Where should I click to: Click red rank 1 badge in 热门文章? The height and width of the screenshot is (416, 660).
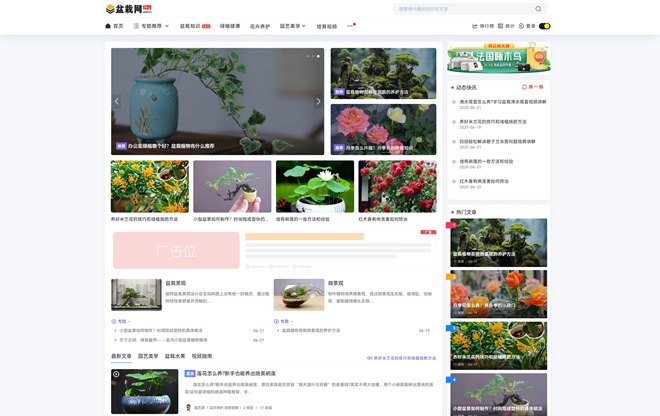coord(452,225)
